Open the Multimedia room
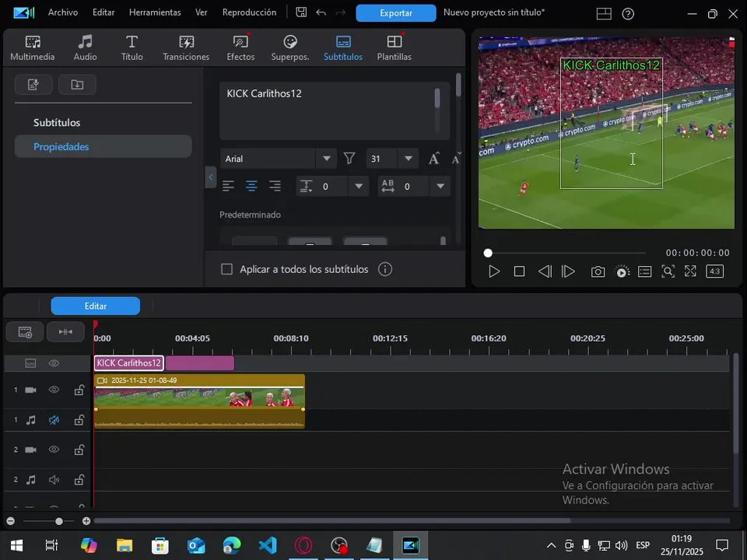This screenshot has width=747, height=560. 33,48
